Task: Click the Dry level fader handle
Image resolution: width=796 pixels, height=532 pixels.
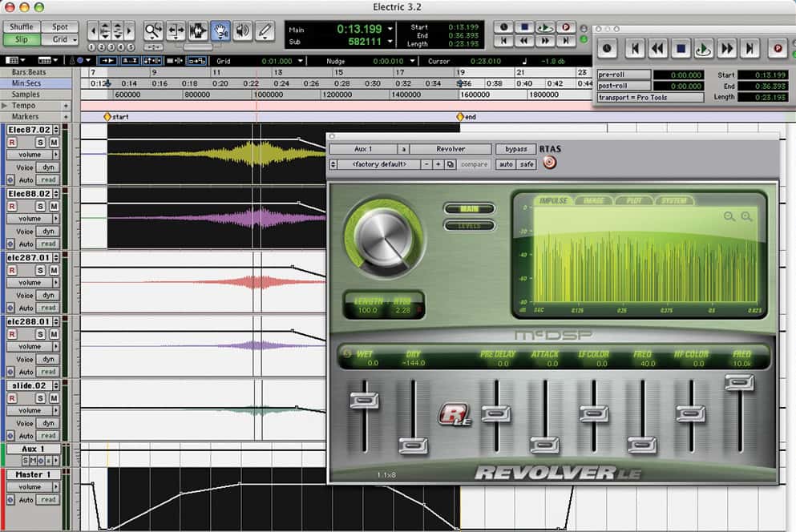Action: (x=413, y=445)
